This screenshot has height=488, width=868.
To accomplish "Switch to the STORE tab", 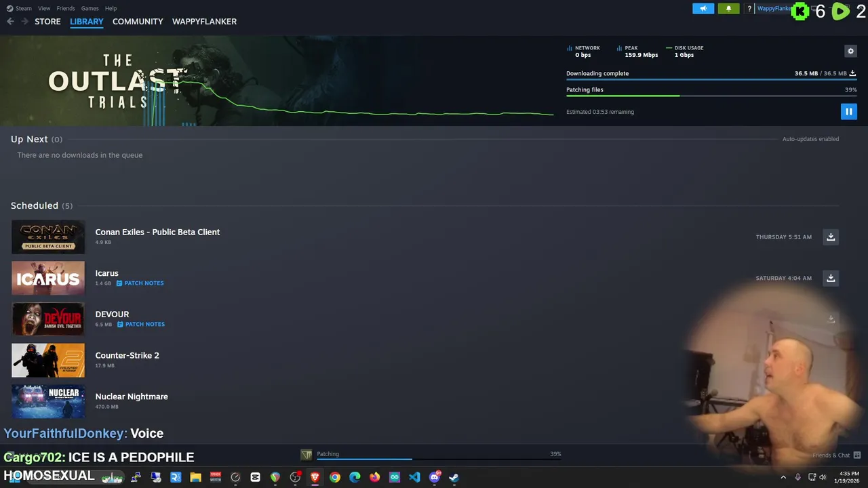I will click(47, 22).
